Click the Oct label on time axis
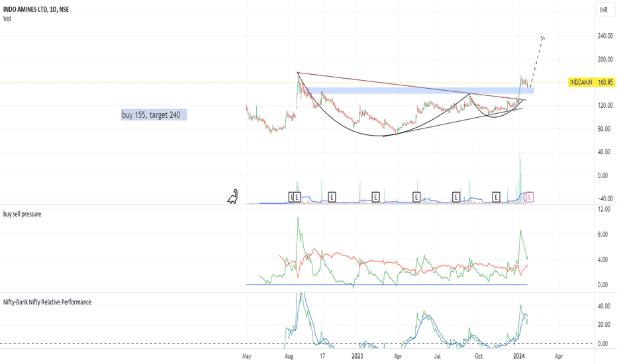617x364 pixels. 479,356
